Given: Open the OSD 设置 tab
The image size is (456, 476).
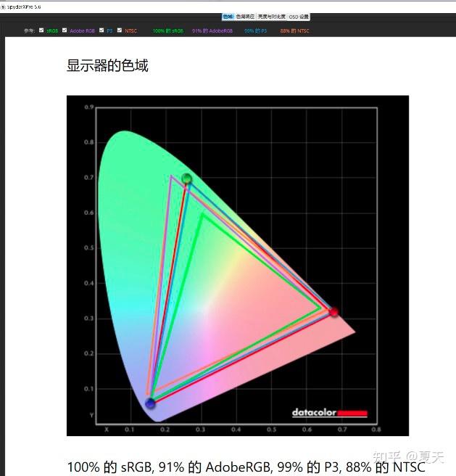Looking at the screenshot, I should [x=299, y=16].
